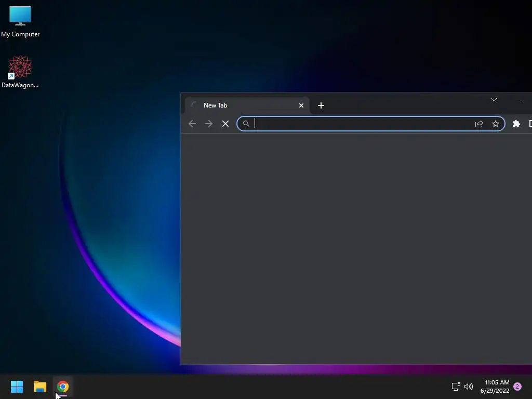
Task: Open the volume control in system tray
Action: pyautogui.click(x=469, y=387)
